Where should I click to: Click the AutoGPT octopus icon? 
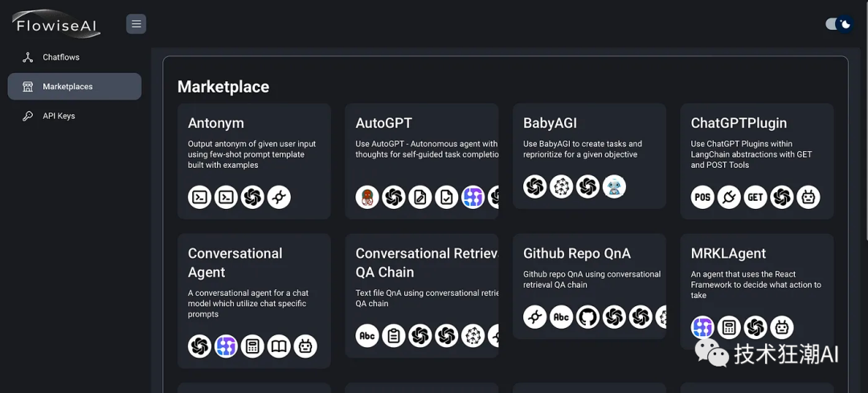(x=367, y=197)
